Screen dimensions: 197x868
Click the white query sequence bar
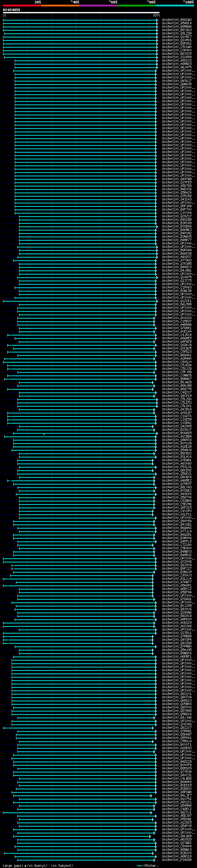pos(81,12)
